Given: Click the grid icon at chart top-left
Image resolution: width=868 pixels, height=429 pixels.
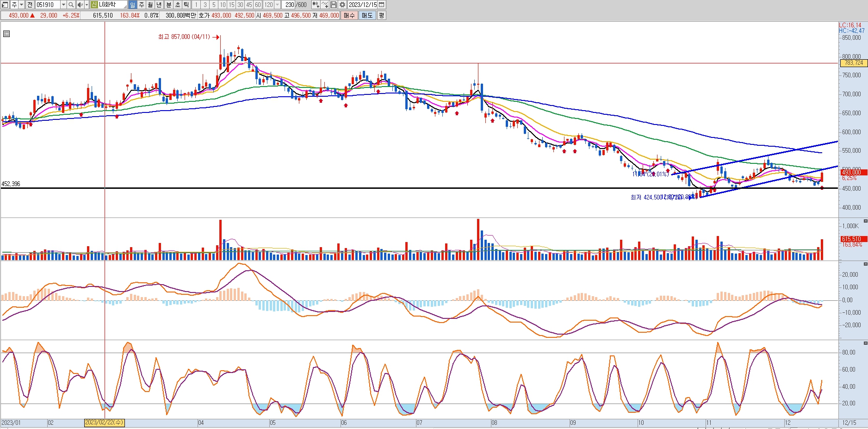Looking at the screenshot, I should coord(6,34).
